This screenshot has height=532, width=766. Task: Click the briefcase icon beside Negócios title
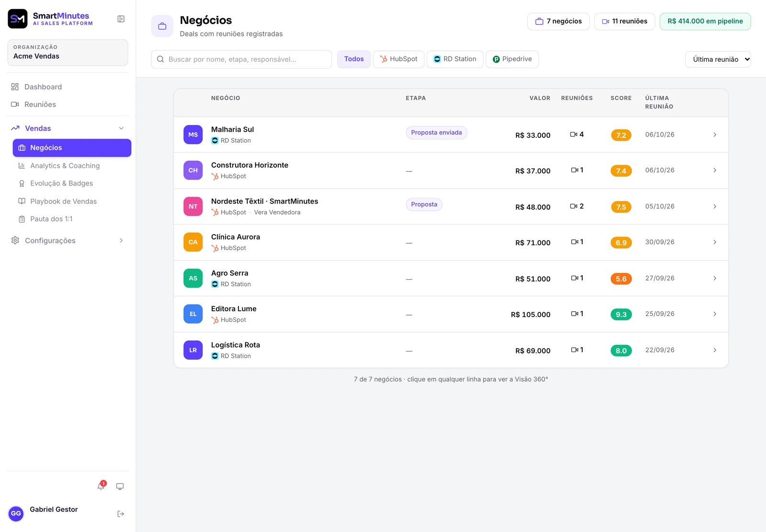[x=162, y=26]
